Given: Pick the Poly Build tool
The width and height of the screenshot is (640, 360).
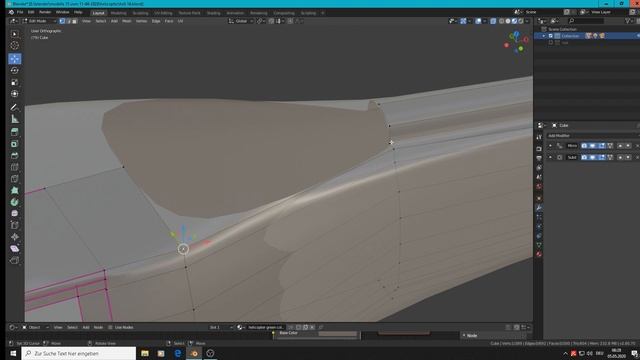Looking at the screenshot, I should pos(15,190).
